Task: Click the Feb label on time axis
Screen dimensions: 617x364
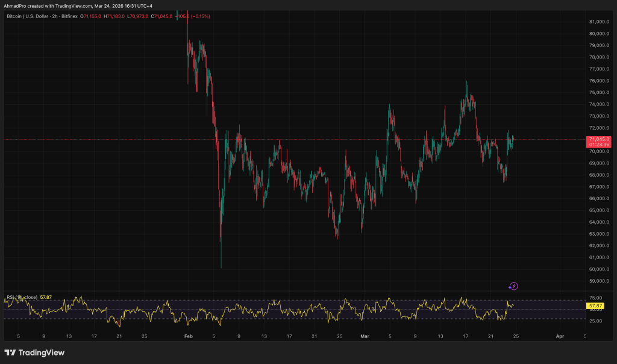Action: [188, 335]
